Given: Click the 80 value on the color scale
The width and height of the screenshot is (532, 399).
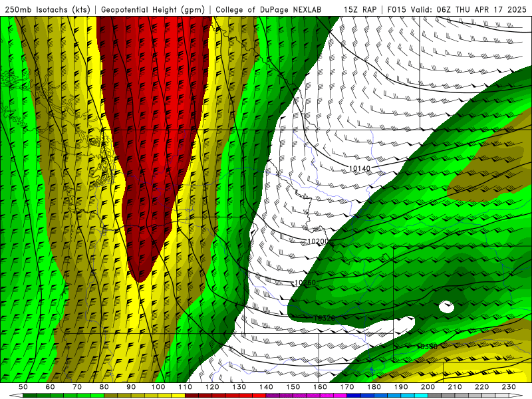Looking at the screenshot, I should (104, 387).
